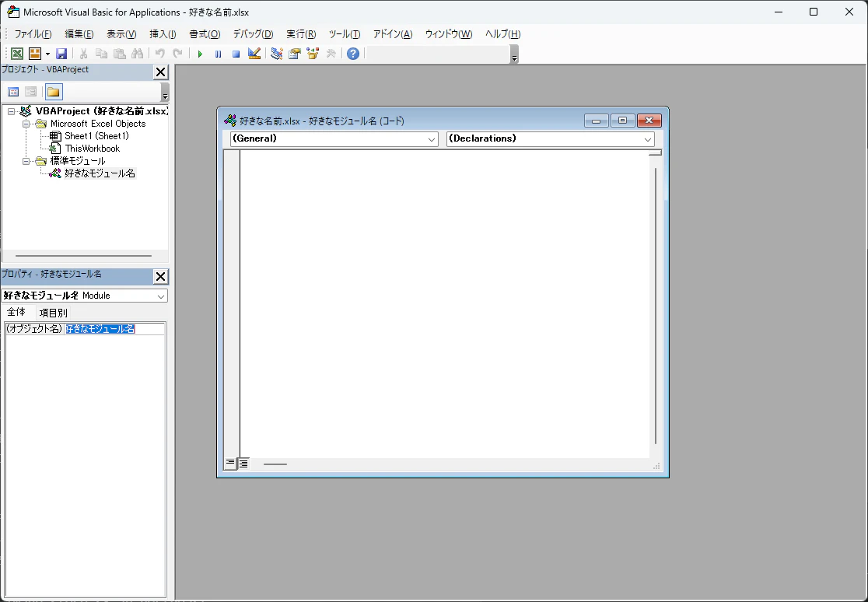The height and width of the screenshot is (602, 868).
Task: Click the blue Help question icon
Action: 353,54
